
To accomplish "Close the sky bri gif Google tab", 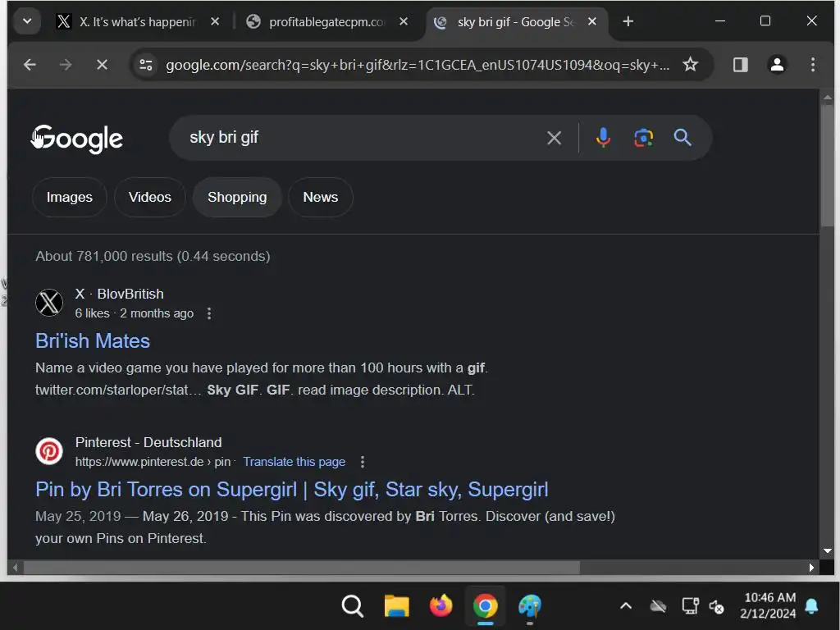I will coord(592,21).
